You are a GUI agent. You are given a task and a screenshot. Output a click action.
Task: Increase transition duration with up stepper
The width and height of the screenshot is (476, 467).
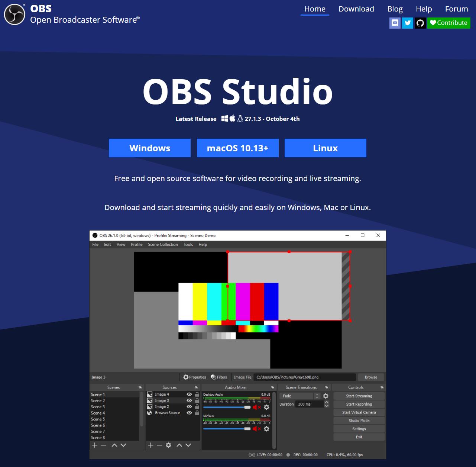(327, 402)
